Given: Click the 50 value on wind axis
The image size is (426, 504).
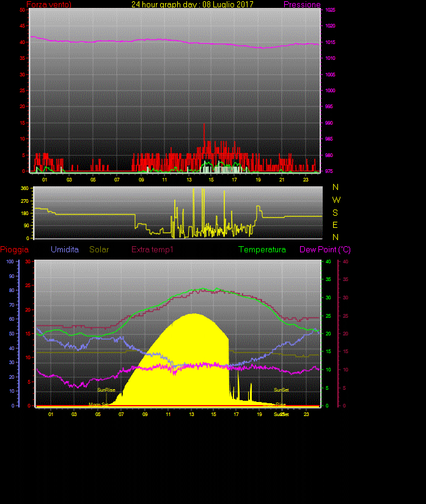Looking at the screenshot, I should point(22,10).
